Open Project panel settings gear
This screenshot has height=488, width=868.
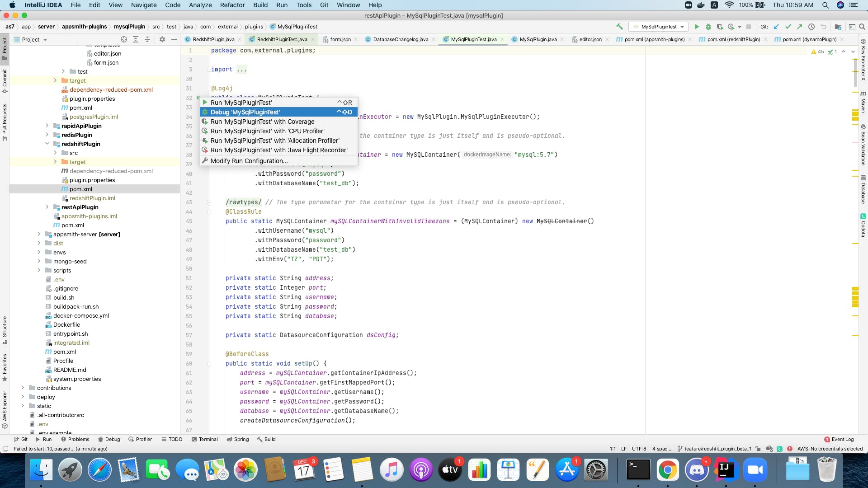(x=162, y=39)
